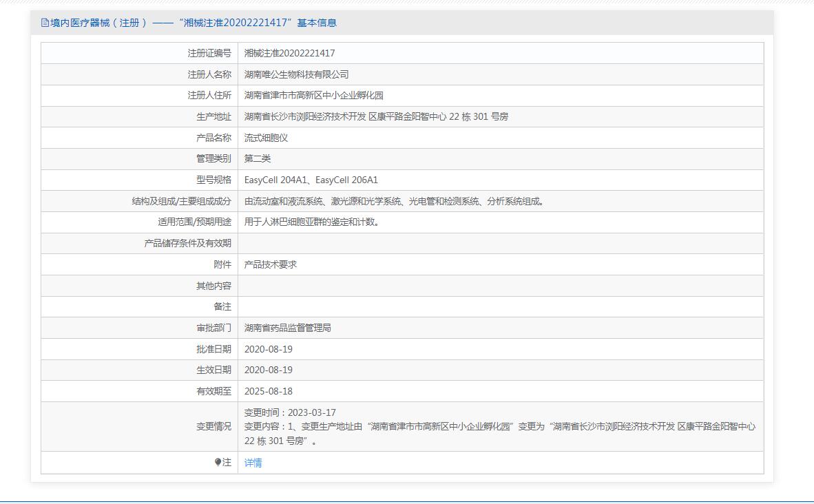Select registrant name 湖南唯公生物科技有限公司
Screen dimensions: 814x504
(x=296, y=74)
